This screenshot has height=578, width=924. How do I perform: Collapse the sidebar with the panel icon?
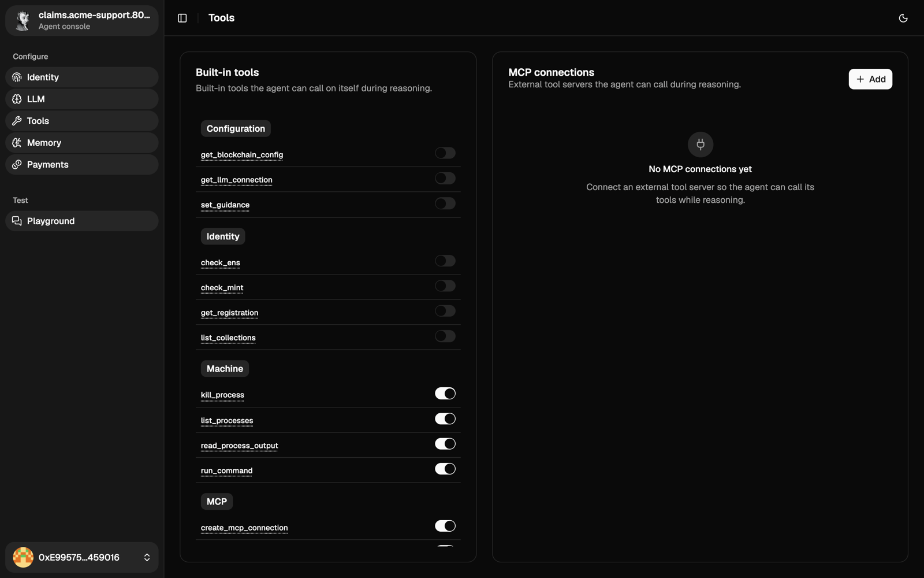tap(182, 18)
